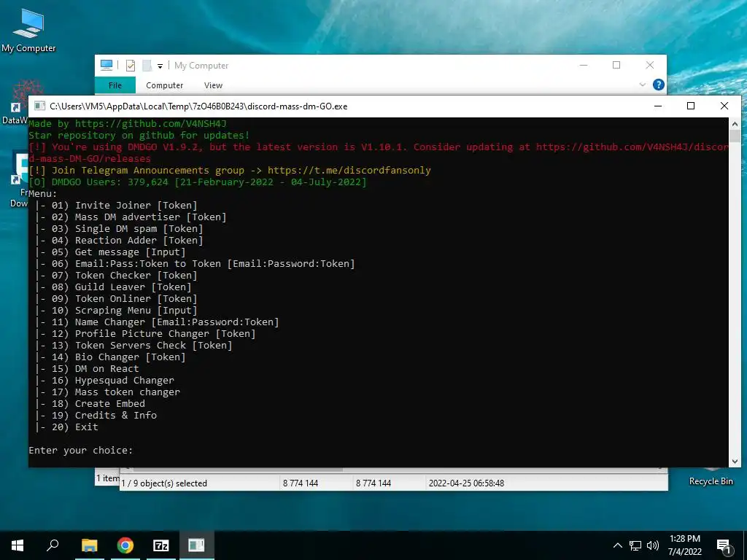This screenshot has height=560, width=747.
Task: Click the console window title bar icon
Action: coord(40,106)
